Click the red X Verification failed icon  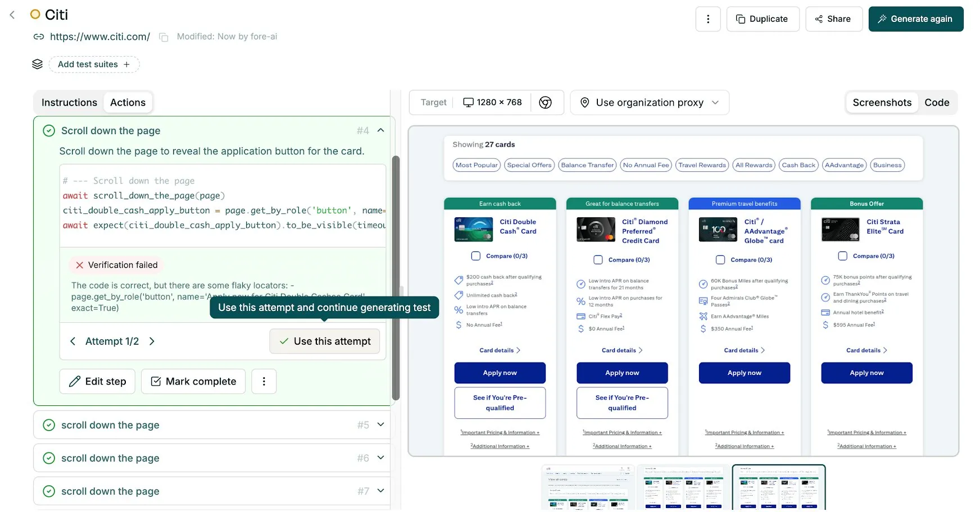[79, 265]
